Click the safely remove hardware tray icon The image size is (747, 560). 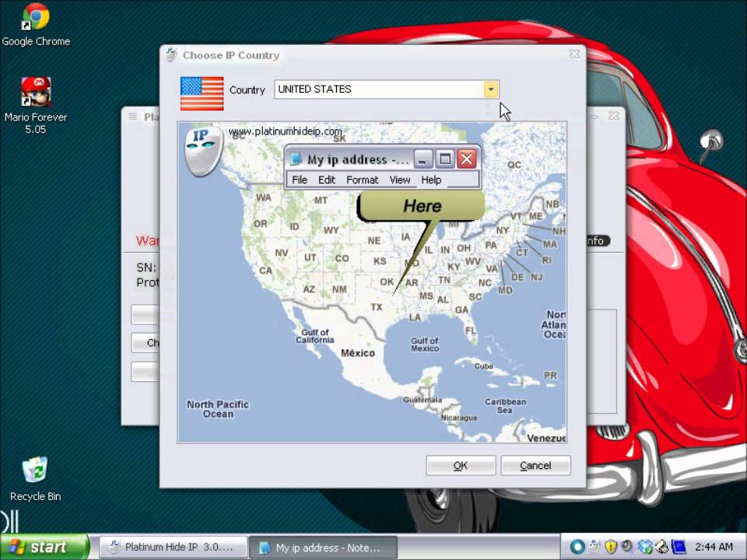[661, 547]
